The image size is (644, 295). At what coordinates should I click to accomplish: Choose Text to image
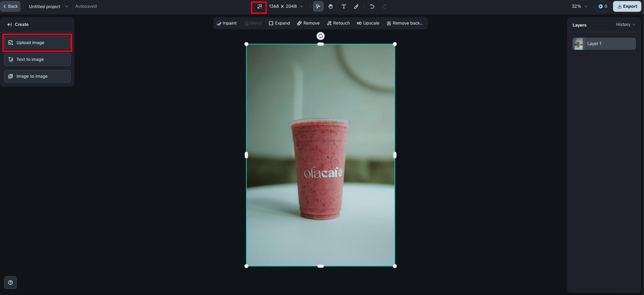[37, 59]
